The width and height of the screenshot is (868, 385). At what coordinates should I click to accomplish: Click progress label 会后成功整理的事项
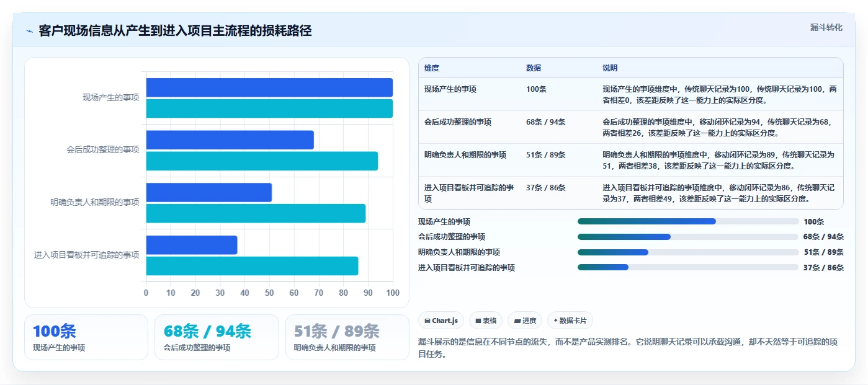tap(452, 237)
